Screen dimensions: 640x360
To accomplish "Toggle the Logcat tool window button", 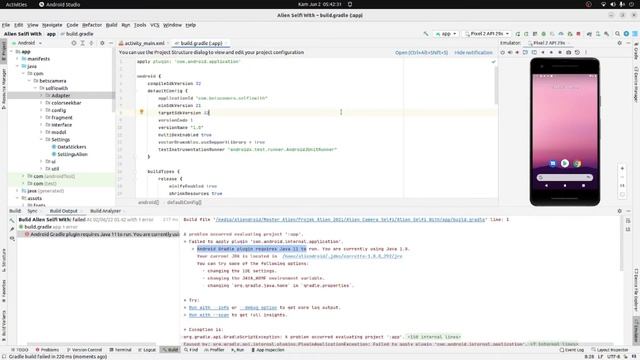I will [x=147, y=350].
